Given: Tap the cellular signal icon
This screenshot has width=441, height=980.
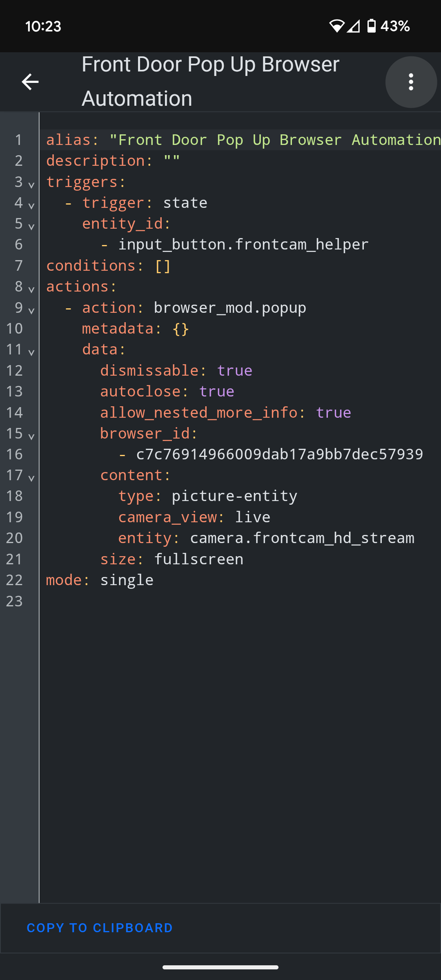Looking at the screenshot, I should pyautogui.click(x=354, y=26).
